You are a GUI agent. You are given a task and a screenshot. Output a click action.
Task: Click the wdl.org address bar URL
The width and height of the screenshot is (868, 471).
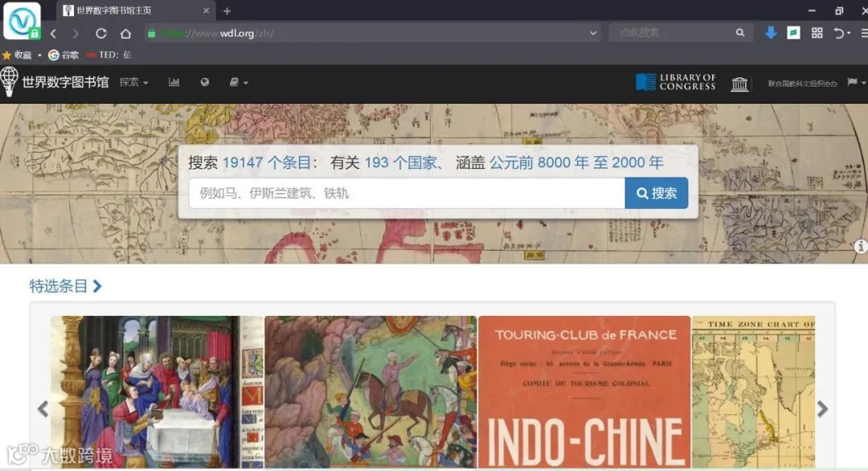pos(217,33)
